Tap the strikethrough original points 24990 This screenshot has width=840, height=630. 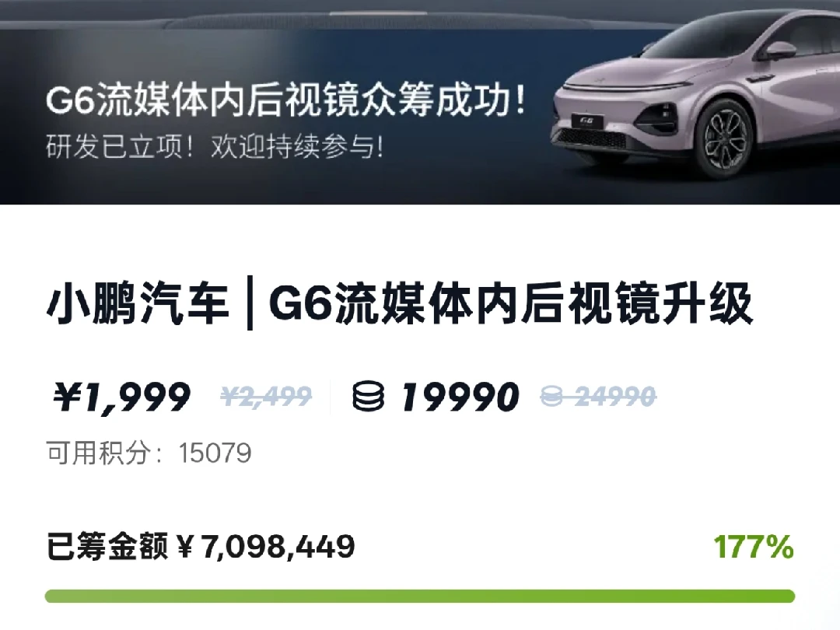click(x=616, y=397)
